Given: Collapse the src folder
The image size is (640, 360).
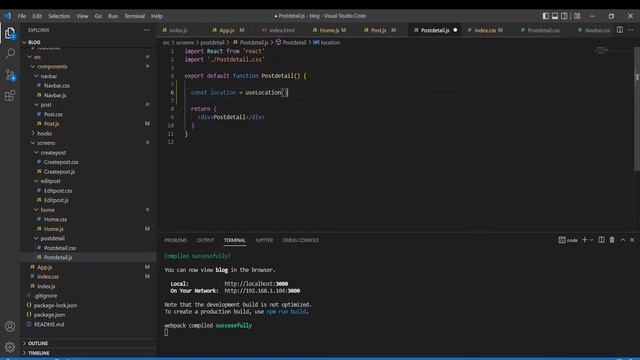Looking at the screenshot, I should point(88,57).
